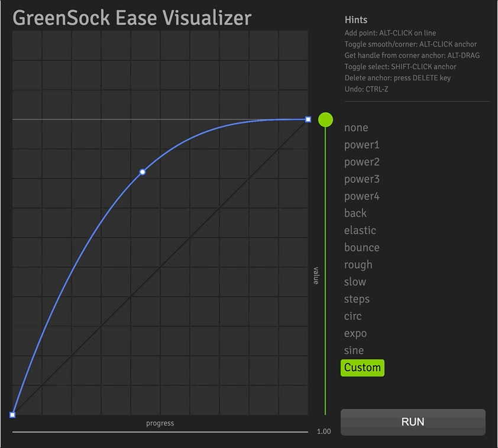Click the RUN button
Screen dimensions: 498x448
tap(413, 422)
